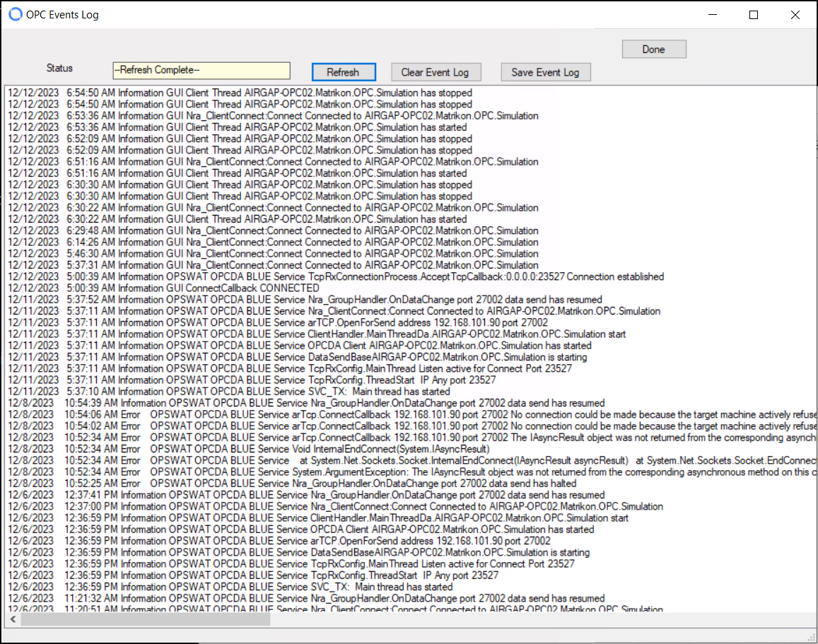The height and width of the screenshot is (644, 818).
Task: Select the Void InternalEndConnect error entry
Action: pos(250,449)
